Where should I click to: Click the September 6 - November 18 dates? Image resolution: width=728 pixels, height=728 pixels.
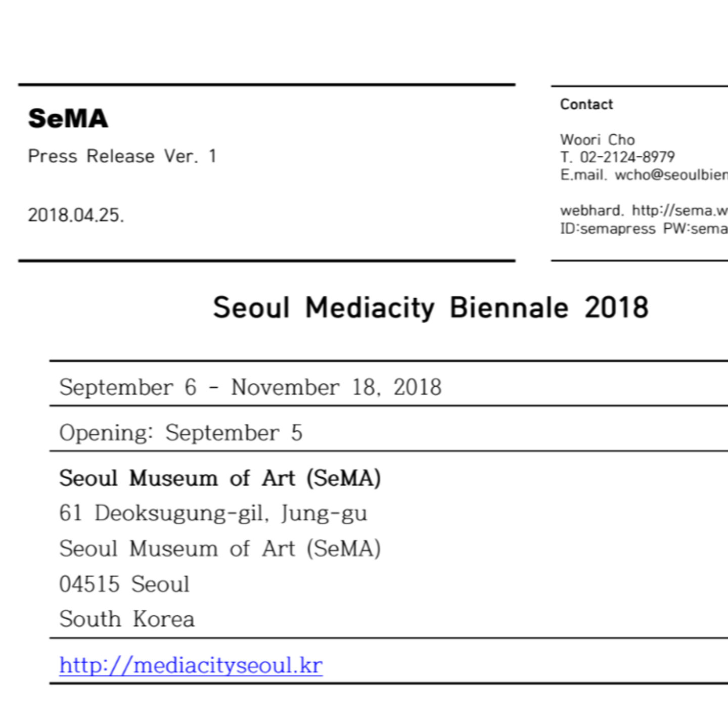point(250,388)
